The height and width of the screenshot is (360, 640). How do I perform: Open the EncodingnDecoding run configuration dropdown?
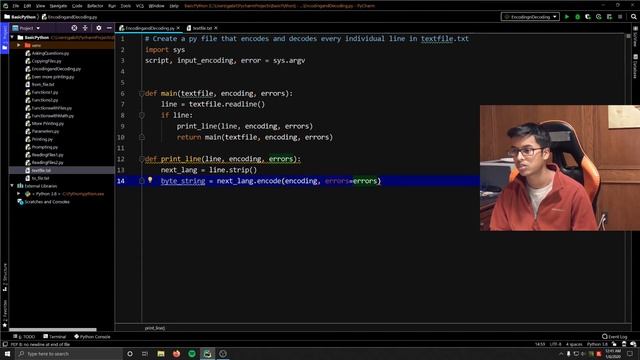(x=530, y=17)
